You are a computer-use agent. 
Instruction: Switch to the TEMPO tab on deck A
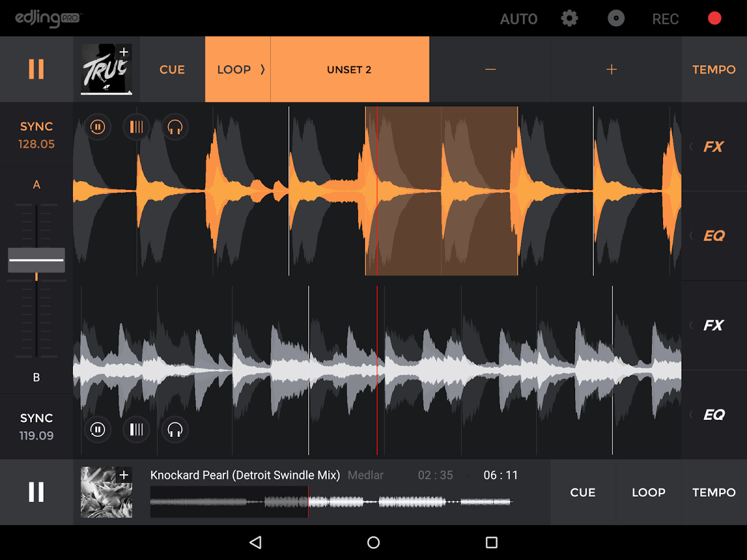point(713,69)
